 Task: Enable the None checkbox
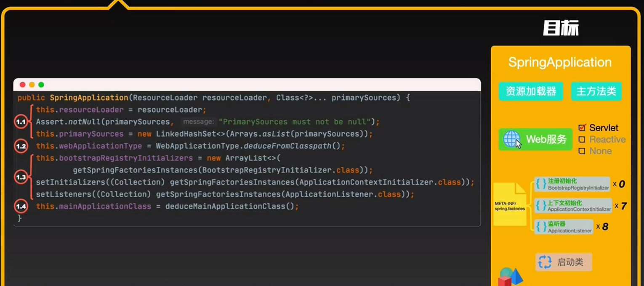(582, 151)
